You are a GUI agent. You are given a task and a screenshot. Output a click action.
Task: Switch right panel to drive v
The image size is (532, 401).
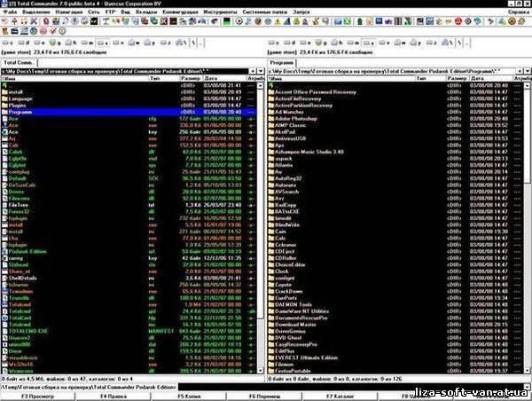(384, 43)
